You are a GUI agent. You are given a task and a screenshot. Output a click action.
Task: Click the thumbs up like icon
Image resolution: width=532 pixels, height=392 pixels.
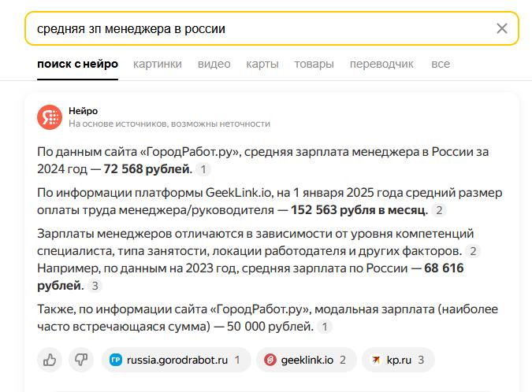50,360
